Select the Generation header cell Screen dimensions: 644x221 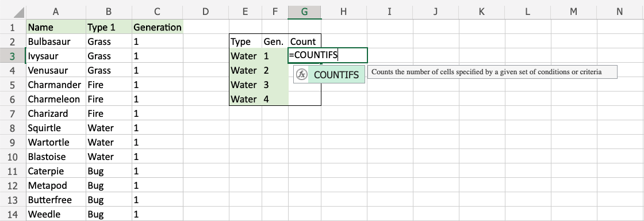coord(158,27)
